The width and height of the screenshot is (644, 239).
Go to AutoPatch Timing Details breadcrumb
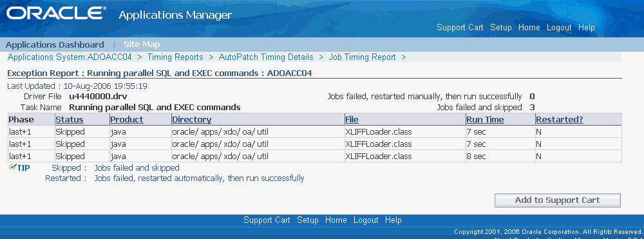click(x=266, y=57)
